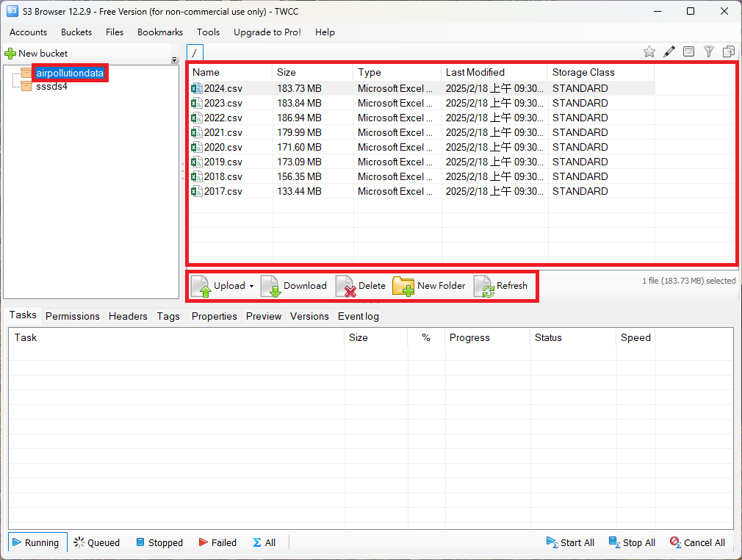Select the 2018.csv file name
The width and height of the screenshot is (742, 560).
click(x=223, y=176)
